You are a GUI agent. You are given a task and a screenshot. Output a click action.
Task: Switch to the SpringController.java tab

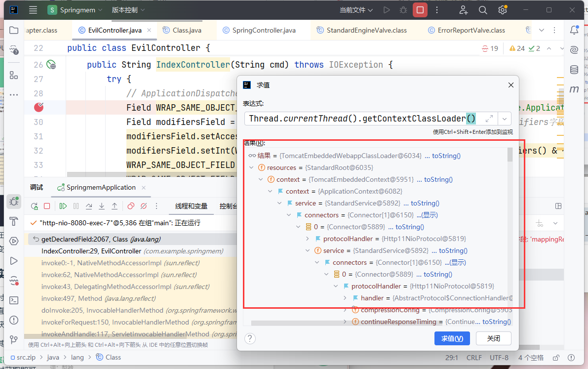264,30
